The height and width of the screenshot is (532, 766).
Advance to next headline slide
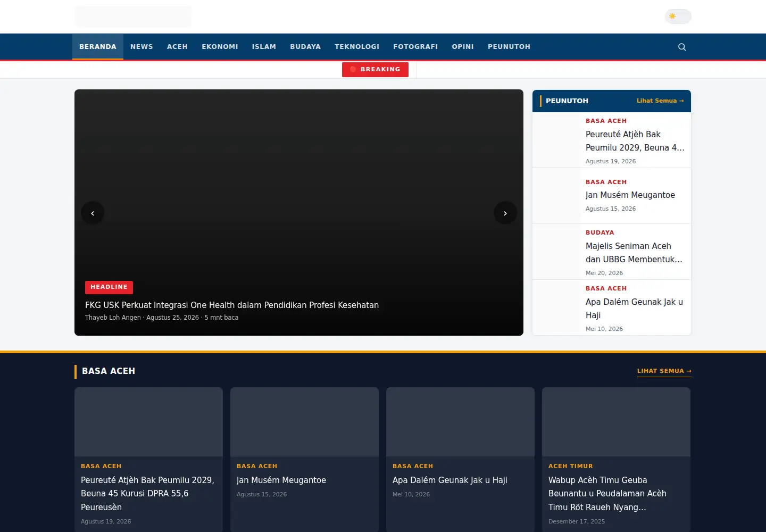coord(505,213)
